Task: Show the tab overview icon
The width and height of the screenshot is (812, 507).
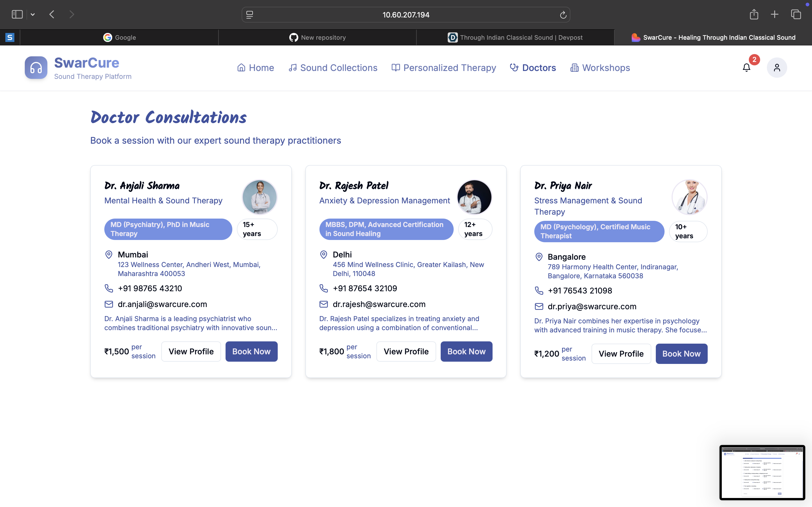Action: pos(796,14)
